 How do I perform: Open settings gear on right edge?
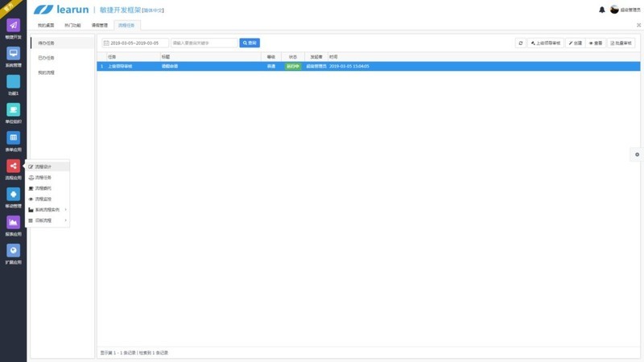pos(637,154)
